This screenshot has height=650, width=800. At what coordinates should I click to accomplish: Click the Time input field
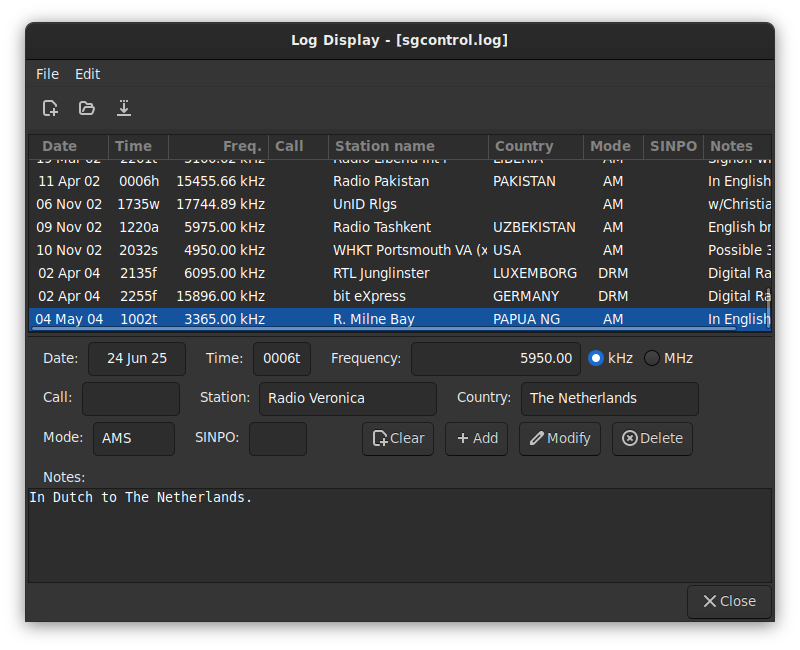point(282,359)
